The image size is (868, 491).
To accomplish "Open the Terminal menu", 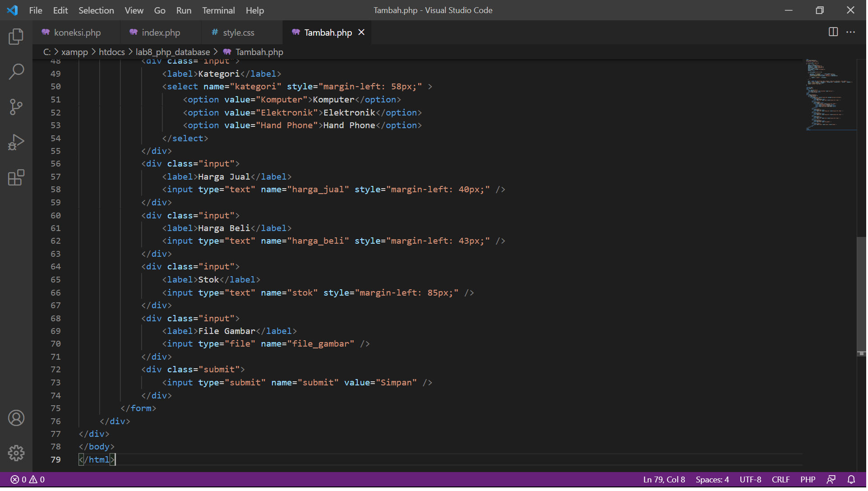I will pyautogui.click(x=218, y=10).
